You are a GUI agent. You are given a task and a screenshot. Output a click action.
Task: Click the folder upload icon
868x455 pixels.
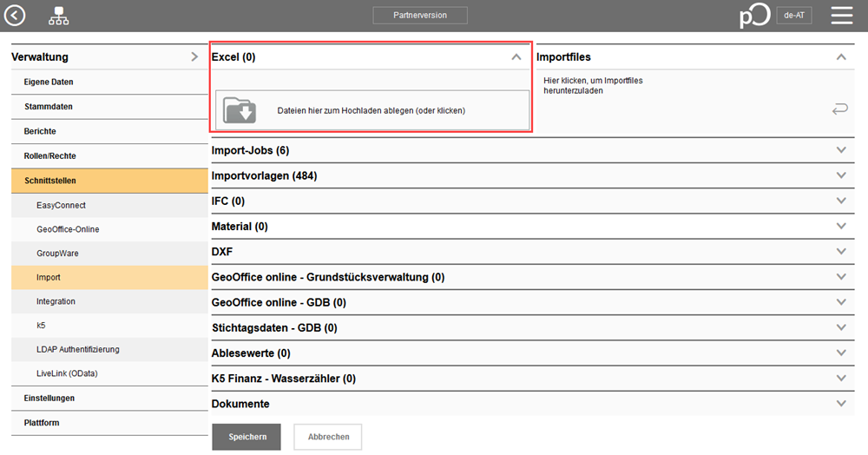(x=240, y=110)
